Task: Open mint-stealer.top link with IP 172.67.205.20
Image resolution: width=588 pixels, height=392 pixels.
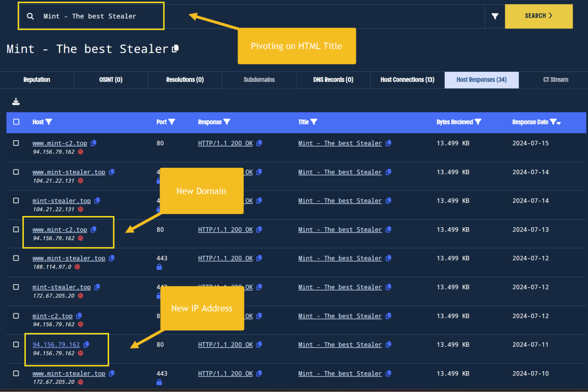Action: 61,287
